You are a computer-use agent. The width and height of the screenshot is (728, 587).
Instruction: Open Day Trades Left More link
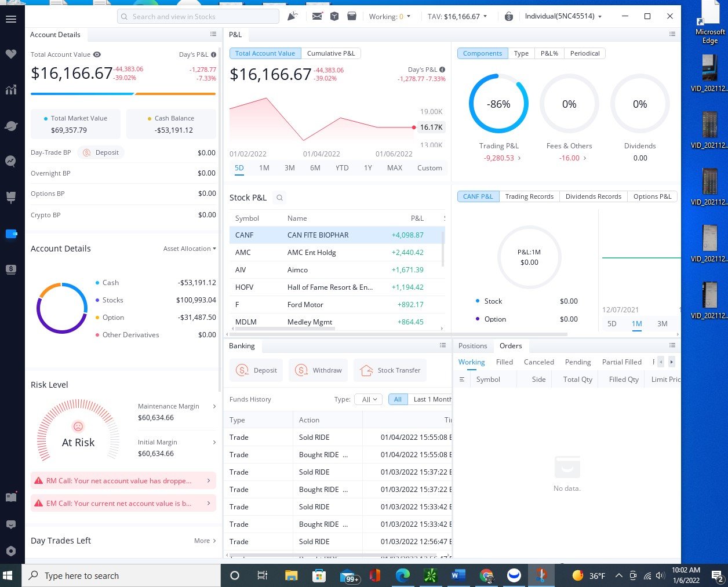pyautogui.click(x=205, y=541)
